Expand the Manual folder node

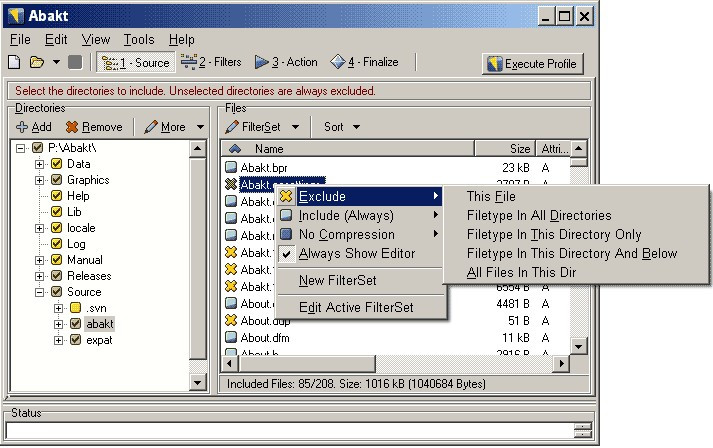pos(40,260)
